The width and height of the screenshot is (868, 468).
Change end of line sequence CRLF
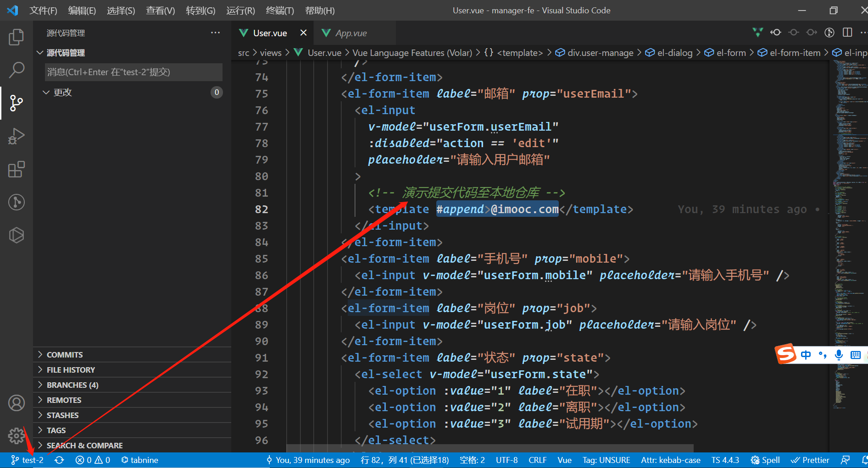pos(537,460)
